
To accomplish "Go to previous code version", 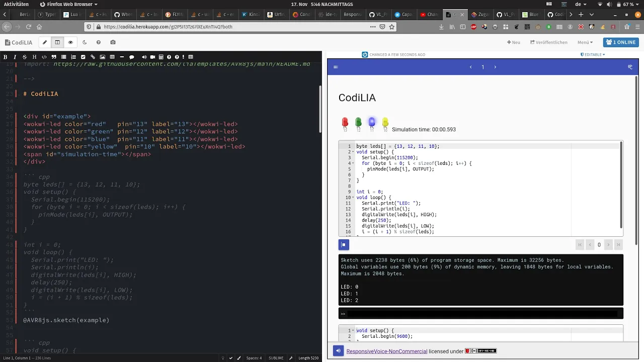I will pos(590,245).
